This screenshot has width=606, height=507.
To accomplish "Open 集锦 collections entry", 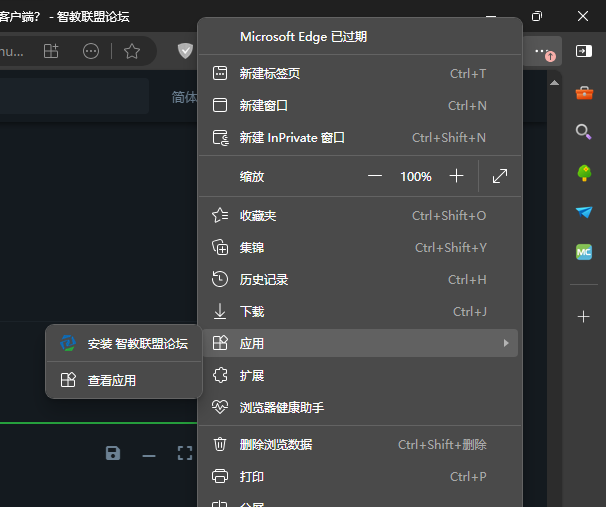I will click(360, 248).
